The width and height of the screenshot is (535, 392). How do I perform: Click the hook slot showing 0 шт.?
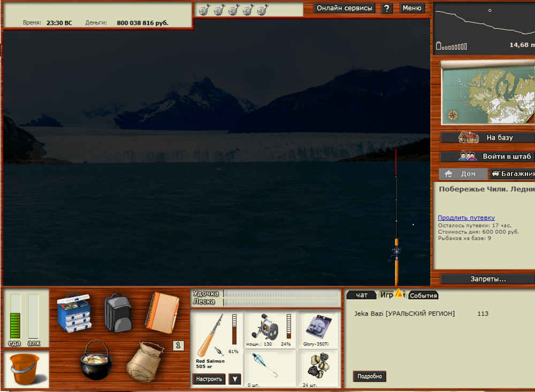tap(270, 368)
